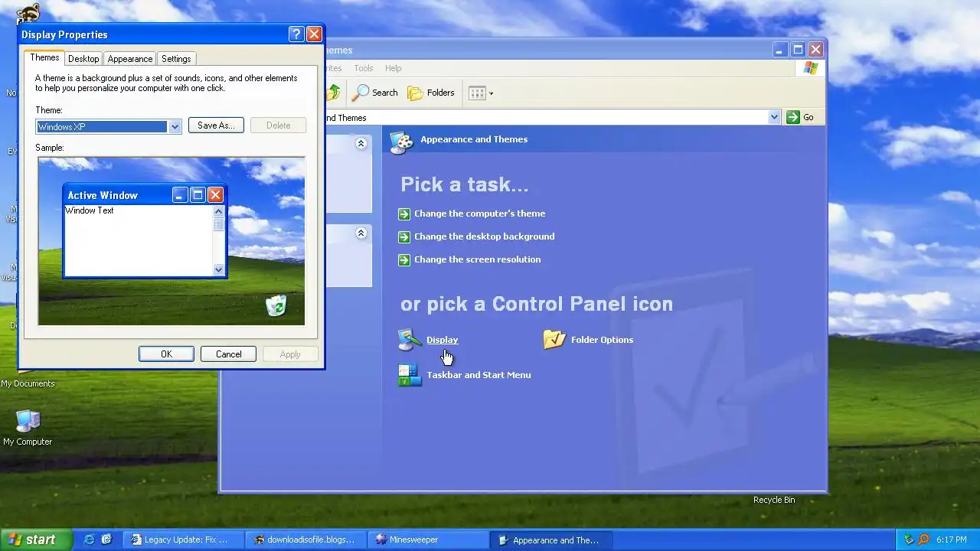The image size is (980, 551).
Task: Click the arrow icon beside Change the screen resolution
Action: 404,260
